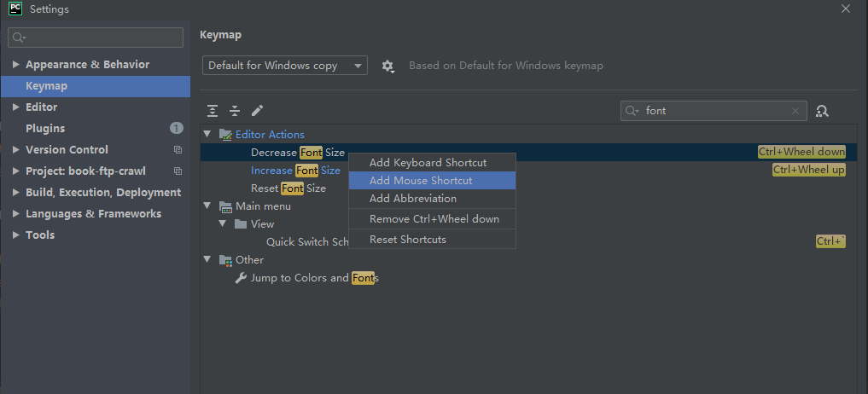The image size is (868, 394).
Task: Click the wrench icon beside Jump to Colors and Fonts
Action: [240, 278]
